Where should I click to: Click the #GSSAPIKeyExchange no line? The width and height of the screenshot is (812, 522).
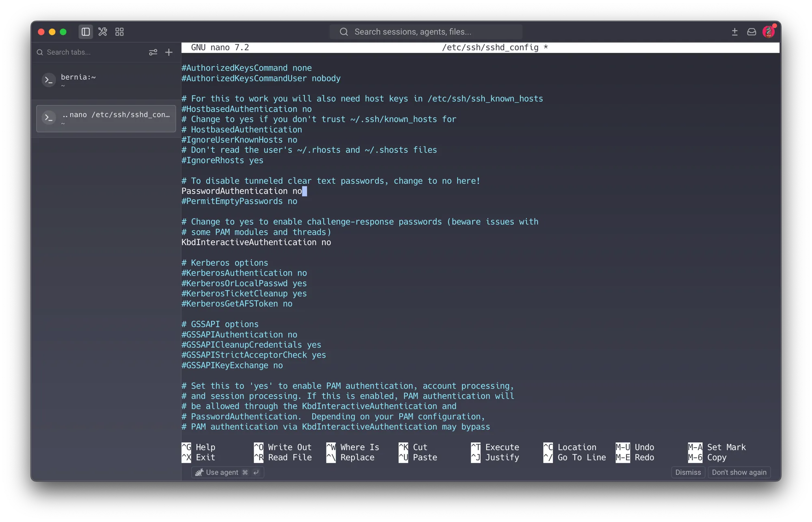tap(232, 365)
